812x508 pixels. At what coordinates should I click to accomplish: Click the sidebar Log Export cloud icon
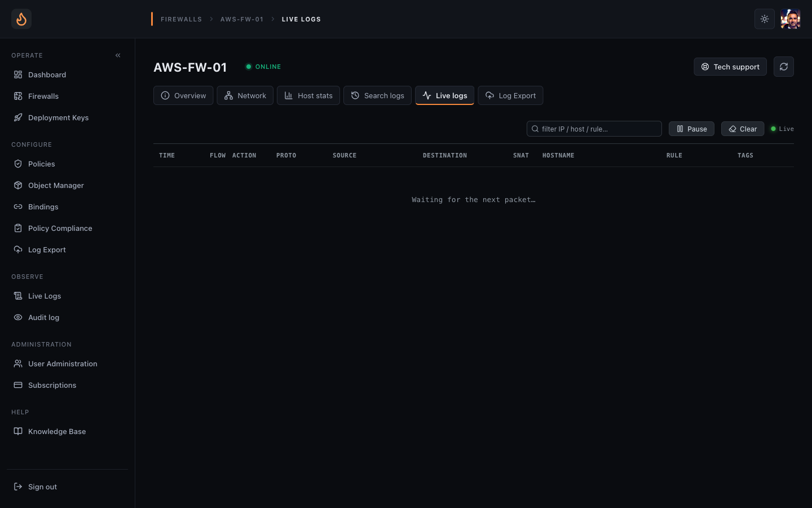click(x=18, y=249)
